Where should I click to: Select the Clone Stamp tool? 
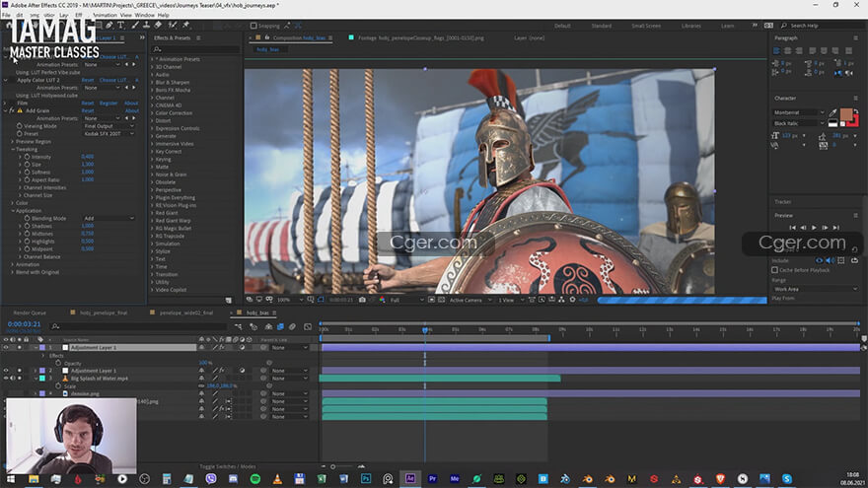point(146,26)
